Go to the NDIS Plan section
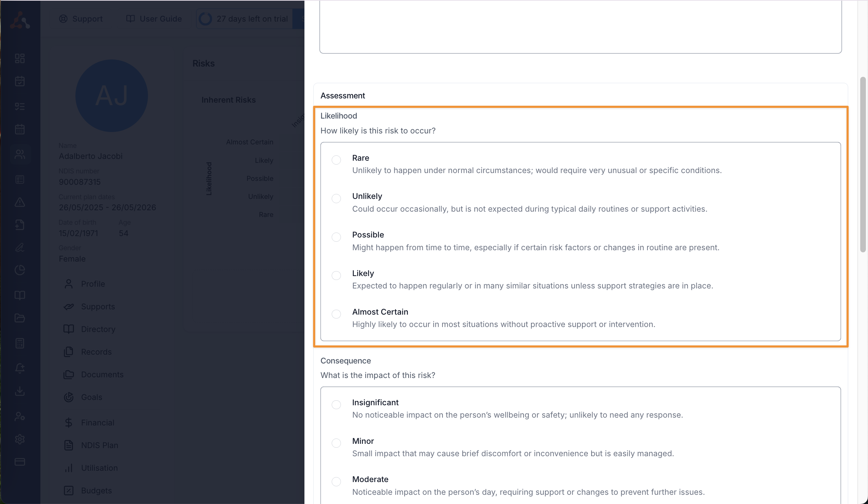 click(99, 445)
